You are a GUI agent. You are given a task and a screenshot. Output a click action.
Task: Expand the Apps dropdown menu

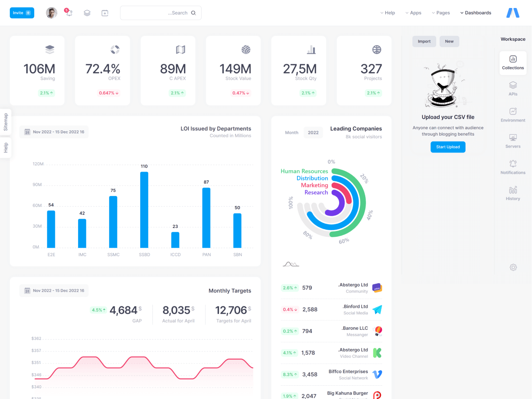[413, 13]
